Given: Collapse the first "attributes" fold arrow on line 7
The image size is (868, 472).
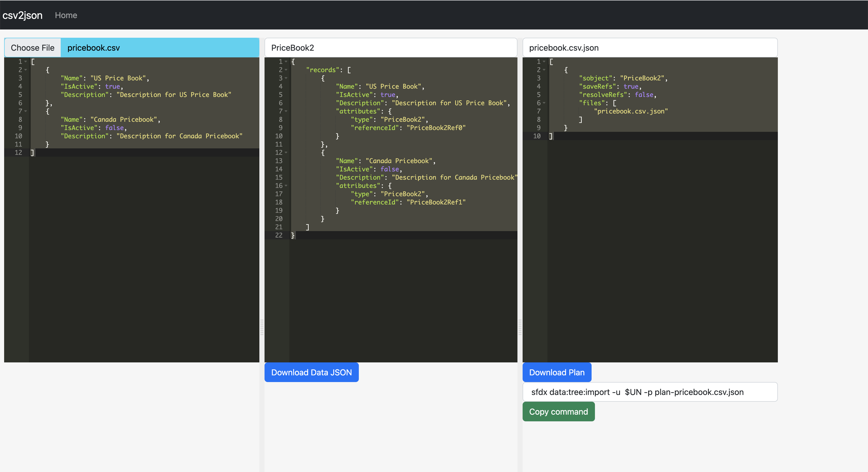Looking at the screenshot, I should [x=286, y=111].
